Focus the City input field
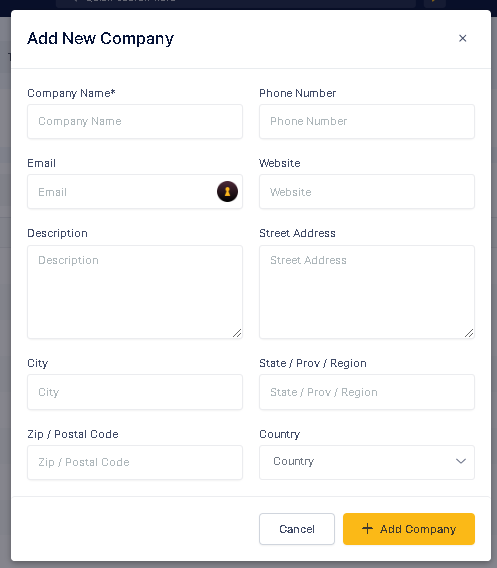This screenshot has width=497, height=568. click(135, 392)
